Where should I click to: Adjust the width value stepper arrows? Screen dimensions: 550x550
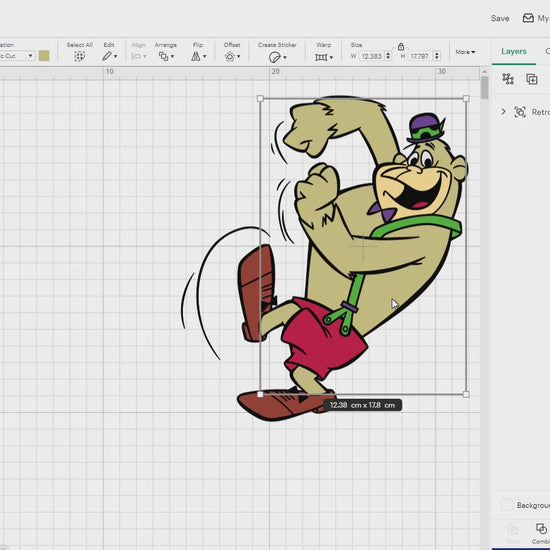[388, 56]
